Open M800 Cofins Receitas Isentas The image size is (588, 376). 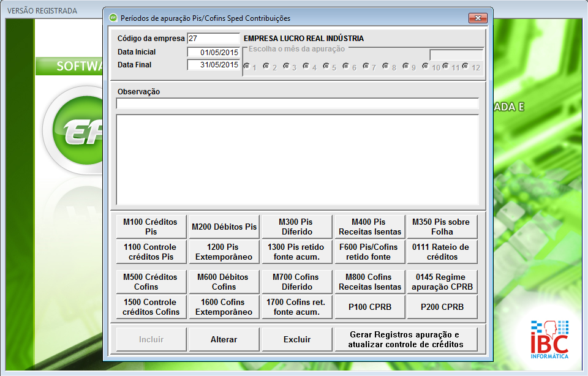(x=370, y=282)
